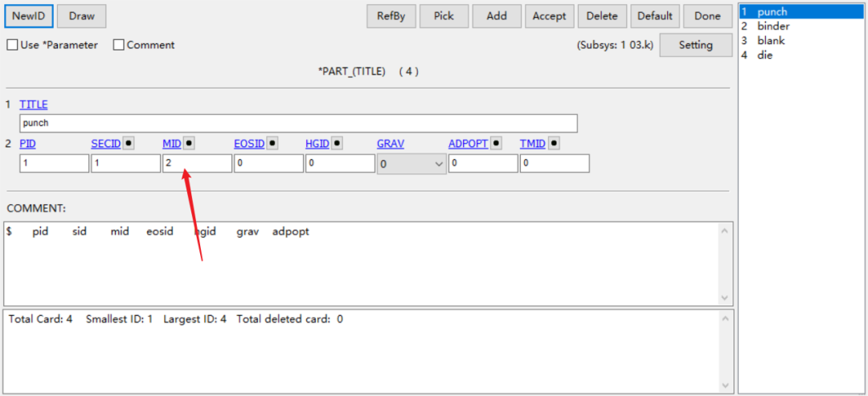Open the HGID field help link
Image resolution: width=868 pixels, height=396 pixels.
[x=317, y=144]
